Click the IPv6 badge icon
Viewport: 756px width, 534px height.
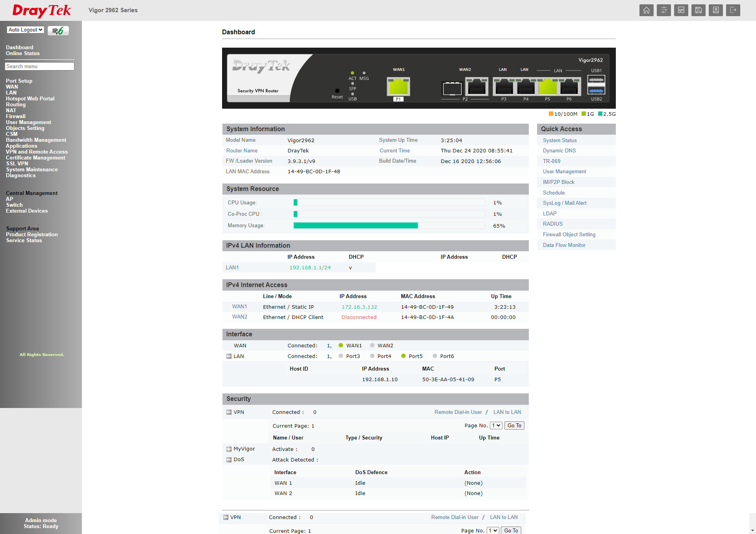coord(58,31)
